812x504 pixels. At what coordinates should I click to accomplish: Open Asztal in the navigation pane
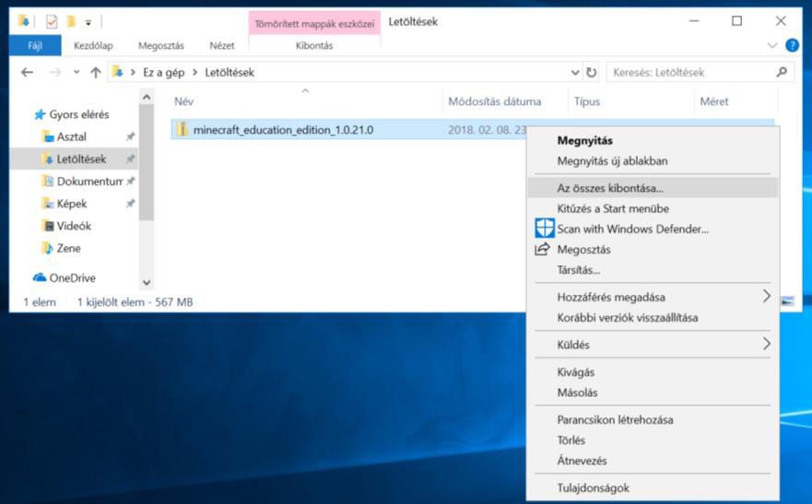(x=72, y=136)
